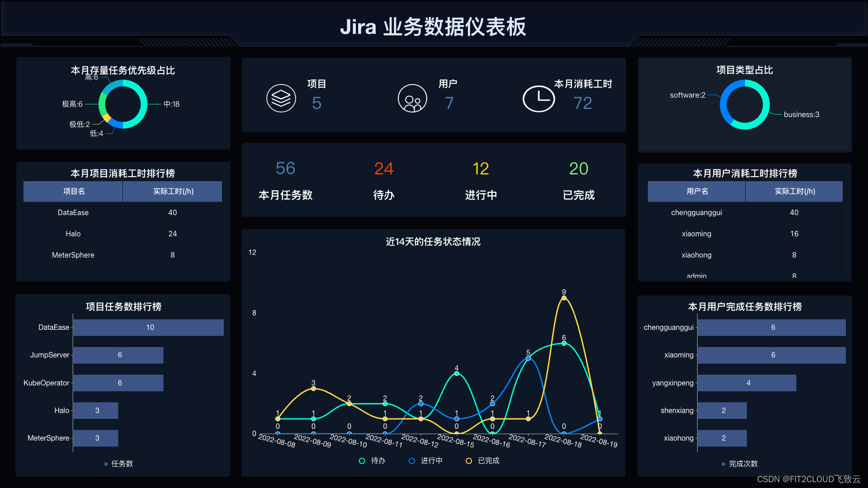Click the blue data point showing 5 on 2022-08-17
Image resolution: width=868 pixels, height=488 pixels.
pyautogui.click(x=528, y=358)
